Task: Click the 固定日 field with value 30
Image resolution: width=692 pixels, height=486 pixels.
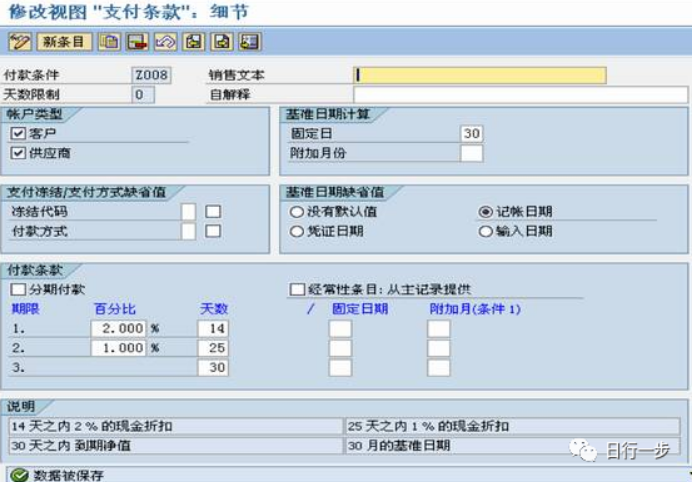Action: pyautogui.click(x=471, y=133)
